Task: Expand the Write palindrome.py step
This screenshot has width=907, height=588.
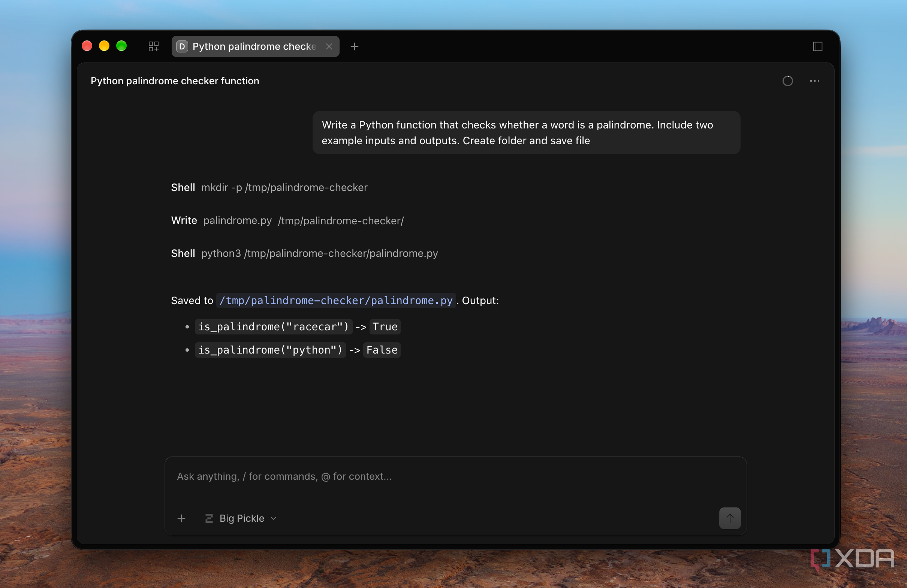Action: pos(287,221)
